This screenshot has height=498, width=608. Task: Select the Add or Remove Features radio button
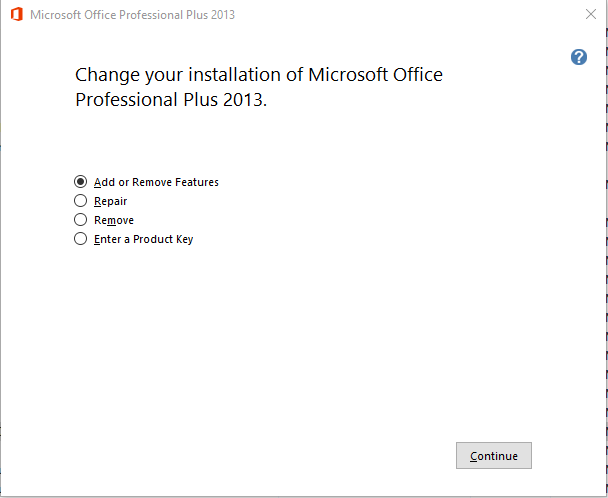tap(81, 182)
